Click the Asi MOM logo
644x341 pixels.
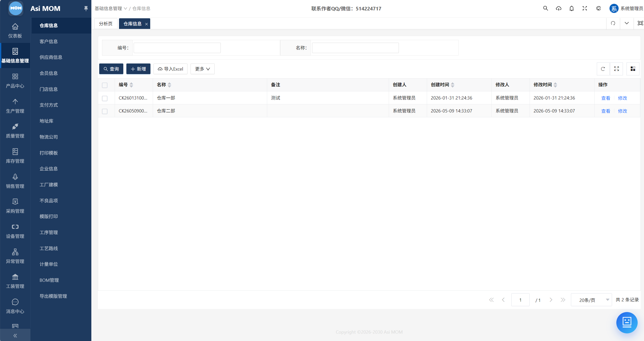(16, 8)
